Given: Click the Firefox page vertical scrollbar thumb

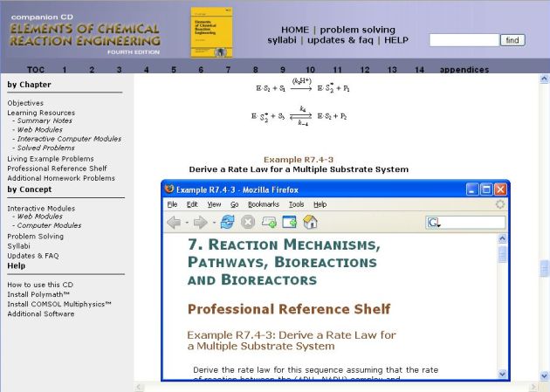Looking at the screenshot, I should pos(502,254).
